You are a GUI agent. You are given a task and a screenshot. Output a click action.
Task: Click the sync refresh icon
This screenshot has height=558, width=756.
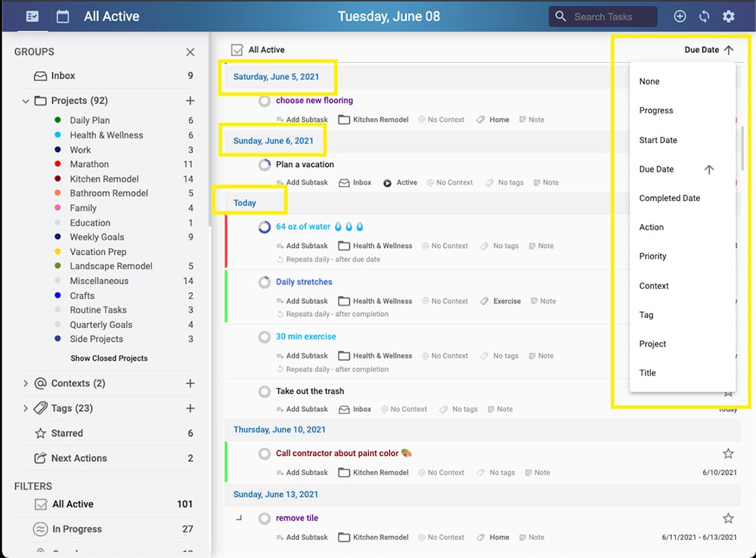click(704, 16)
